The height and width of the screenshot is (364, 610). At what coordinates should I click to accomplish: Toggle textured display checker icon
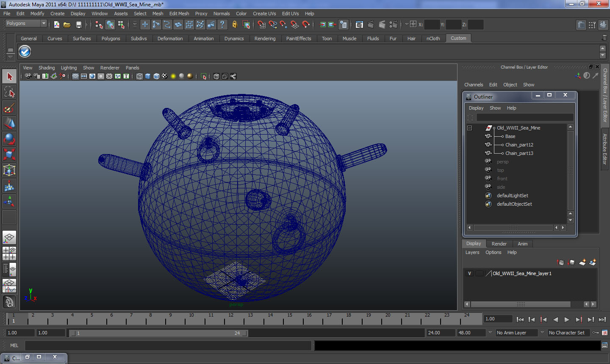click(x=165, y=76)
